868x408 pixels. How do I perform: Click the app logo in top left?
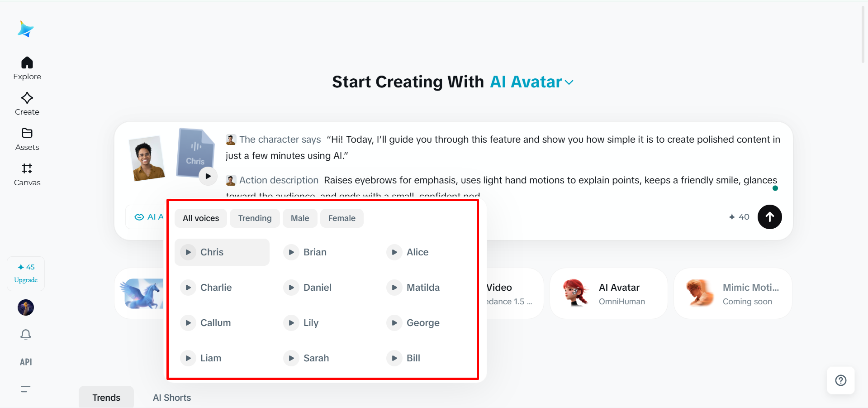pos(25,29)
